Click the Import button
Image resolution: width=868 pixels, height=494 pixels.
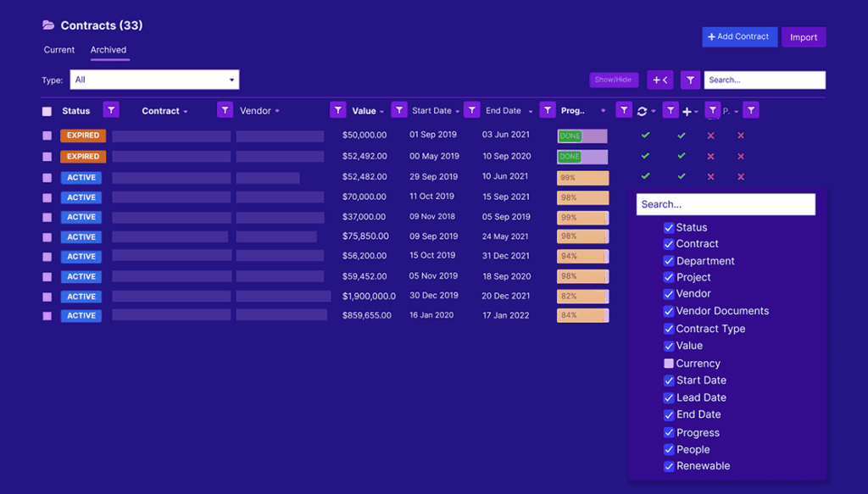[x=803, y=37]
